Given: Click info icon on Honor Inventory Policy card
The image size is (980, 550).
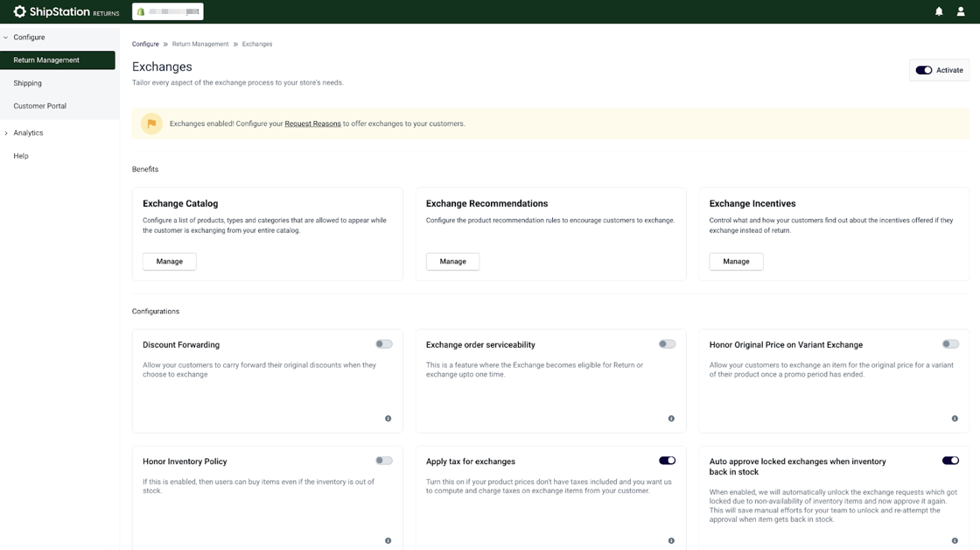Looking at the screenshot, I should pos(388,540).
